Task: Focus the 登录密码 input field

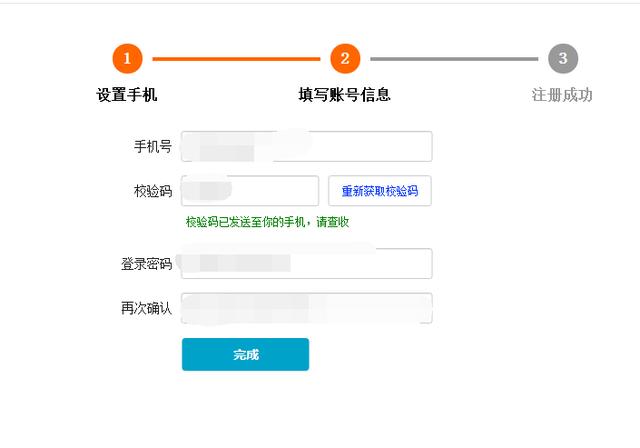Action: pyautogui.click(x=307, y=264)
